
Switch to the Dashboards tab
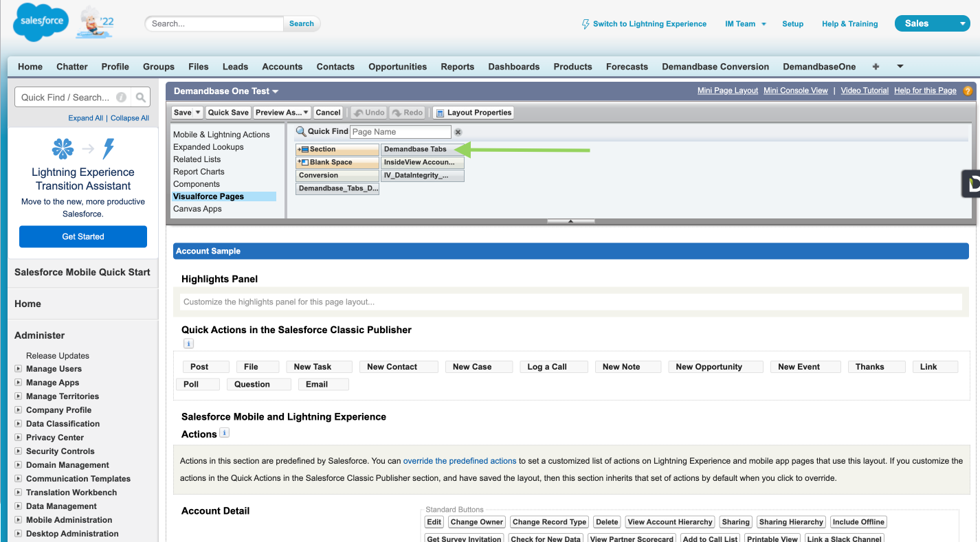(513, 67)
